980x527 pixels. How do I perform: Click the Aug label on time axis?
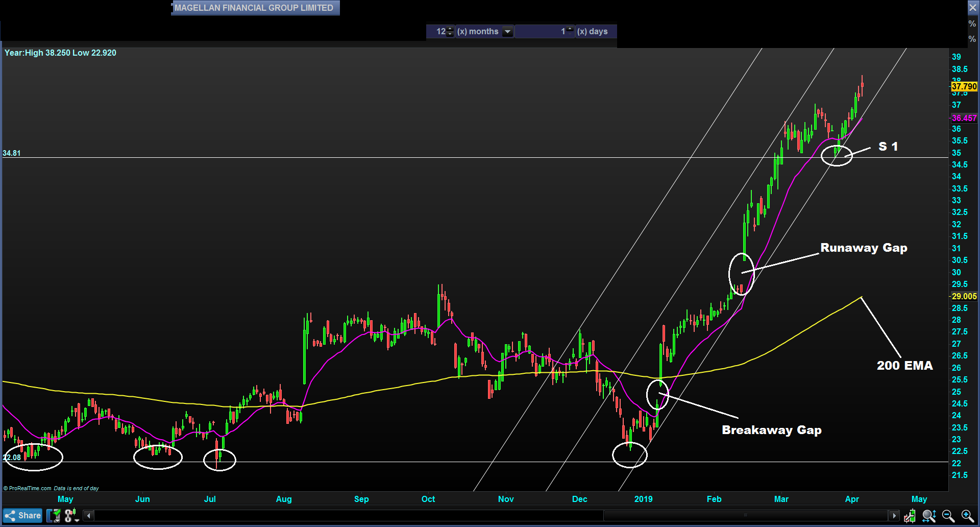tap(284, 499)
